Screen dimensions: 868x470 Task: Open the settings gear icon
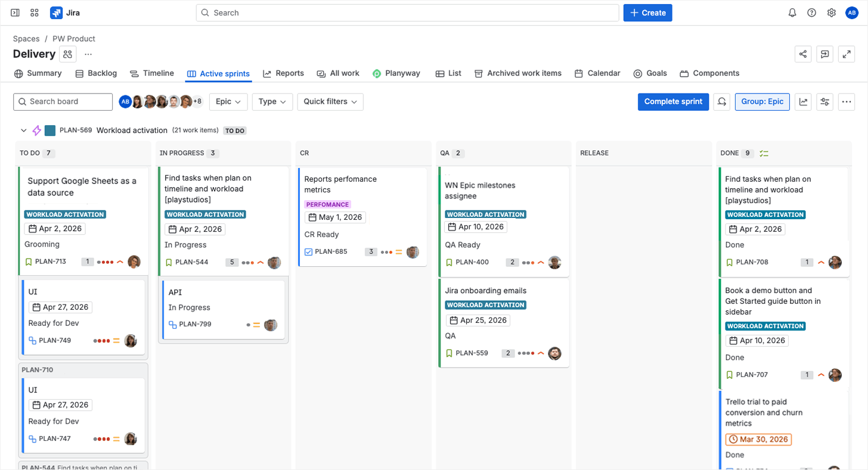tap(831, 13)
